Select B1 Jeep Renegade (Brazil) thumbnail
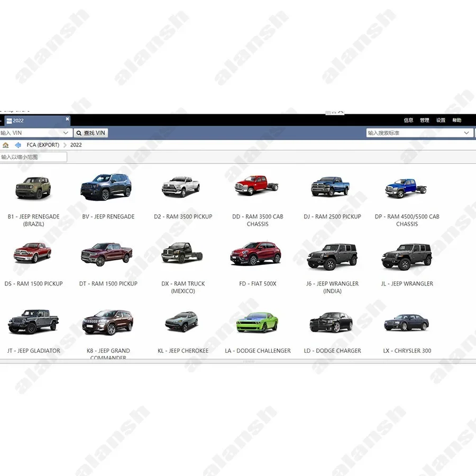The width and height of the screenshot is (476, 476). [33, 188]
